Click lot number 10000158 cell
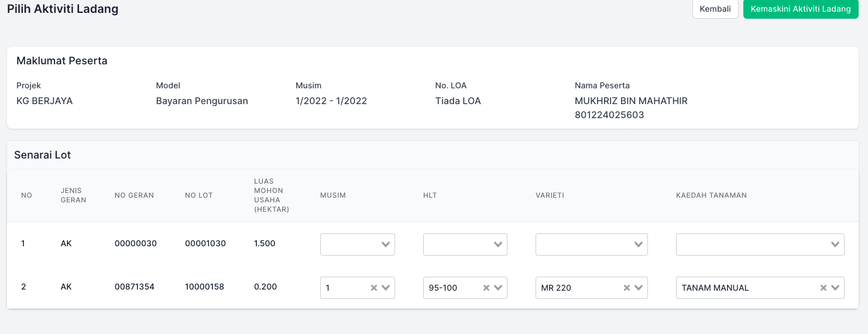The height and width of the screenshot is (334, 868). pos(204,287)
